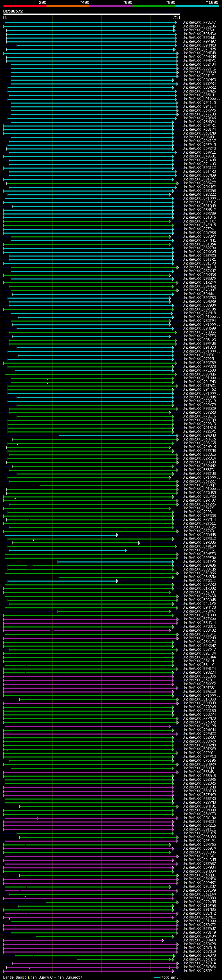The image size is (222, 980).
Task: Select hit label UniRef100_Q6Z4U4
Action: point(199,64)
